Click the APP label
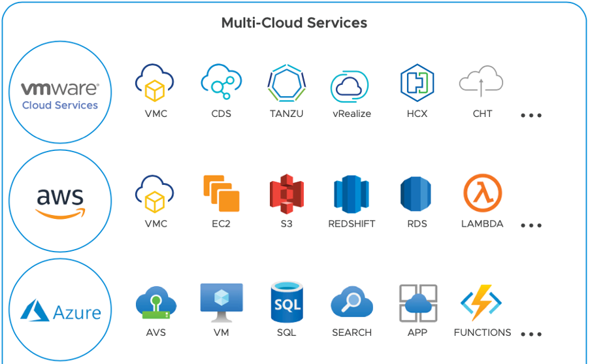The height and width of the screenshot is (364, 590). [x=418, y=333]
